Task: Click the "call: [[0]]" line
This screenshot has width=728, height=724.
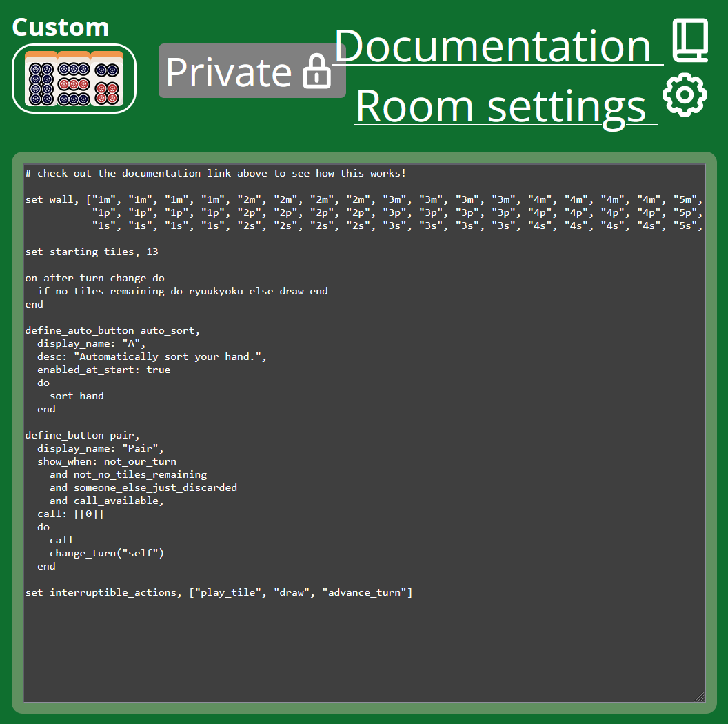Action: click(x=70, y=514)
